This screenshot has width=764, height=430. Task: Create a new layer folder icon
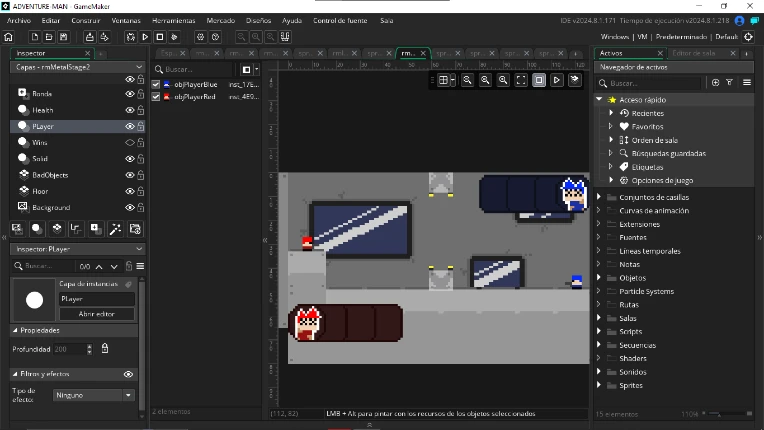pyautogui.click(x=135, y=229)
